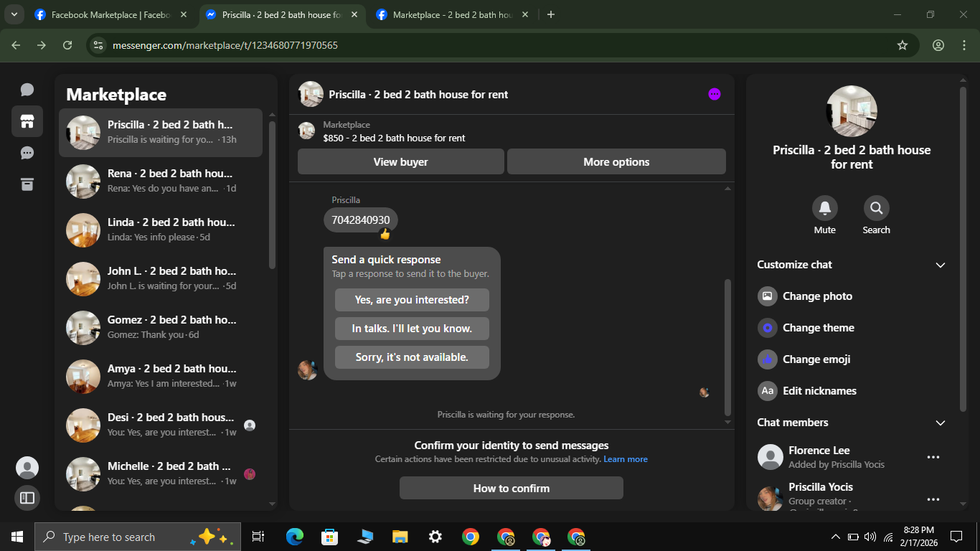The image size is (980, 551).
Task: Open Learn more link
Action: pos(626,459)
